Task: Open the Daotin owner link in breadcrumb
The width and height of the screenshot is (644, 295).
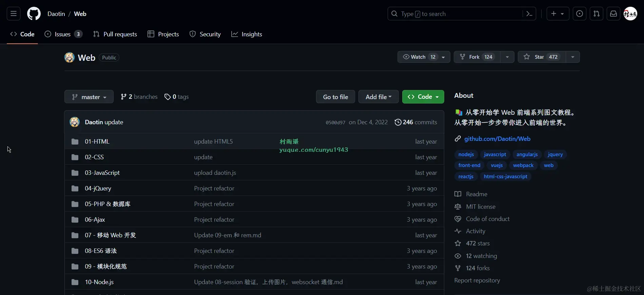Action: pyautogui.click(x=56, y=14)
